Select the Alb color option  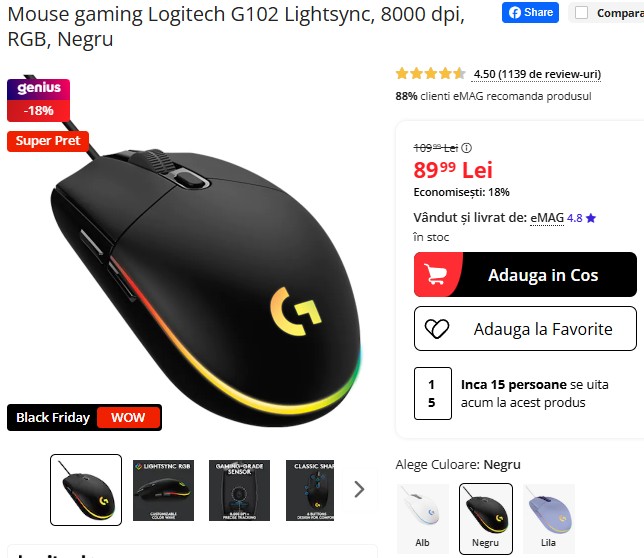tap(423, 519)
